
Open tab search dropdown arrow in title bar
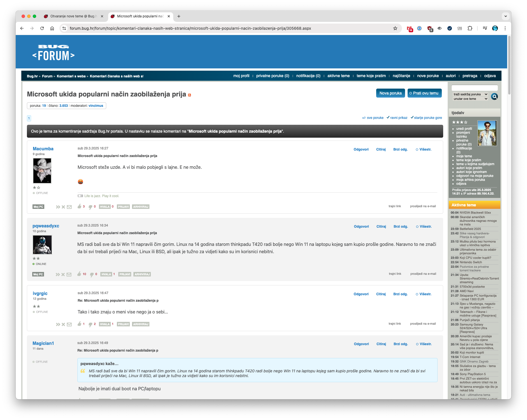coord(506,16)
